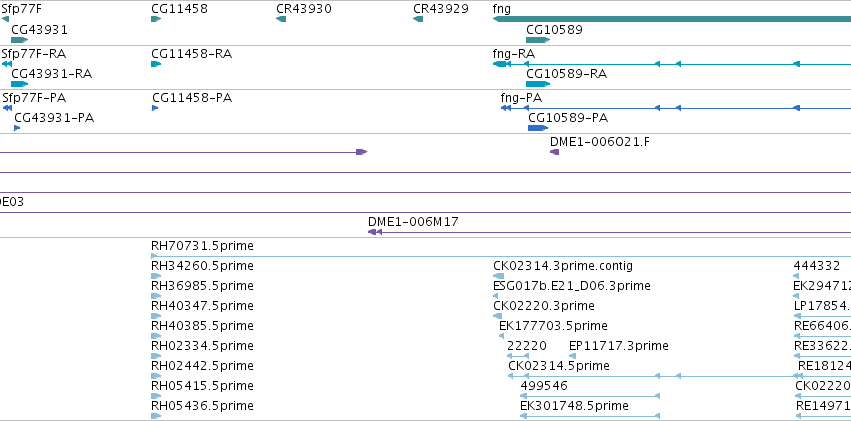Image resolution: width=851 pixels, height=421 pixels.
Task: Select the Sfp77F-RA transcript arrow
Action: point(7,64)
